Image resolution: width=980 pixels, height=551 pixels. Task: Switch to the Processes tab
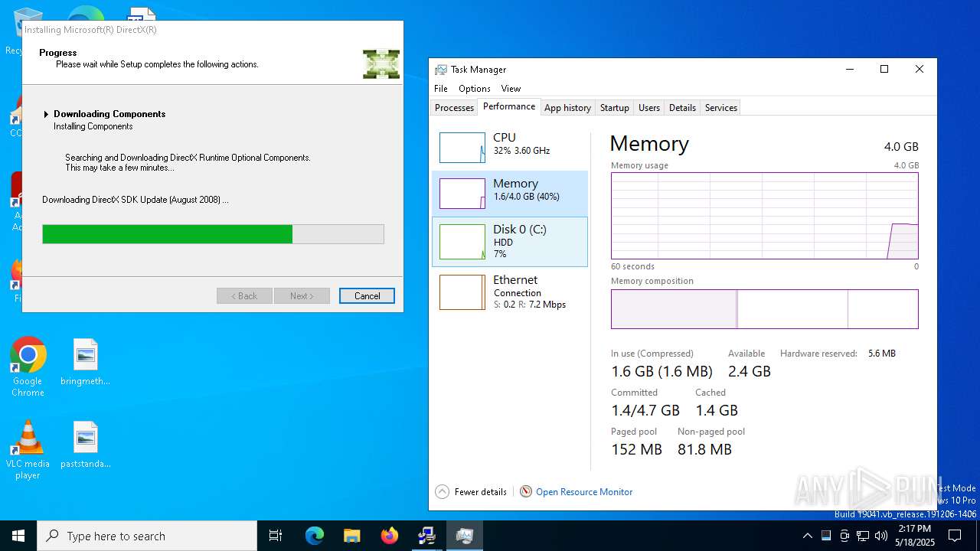click(454, 108)
